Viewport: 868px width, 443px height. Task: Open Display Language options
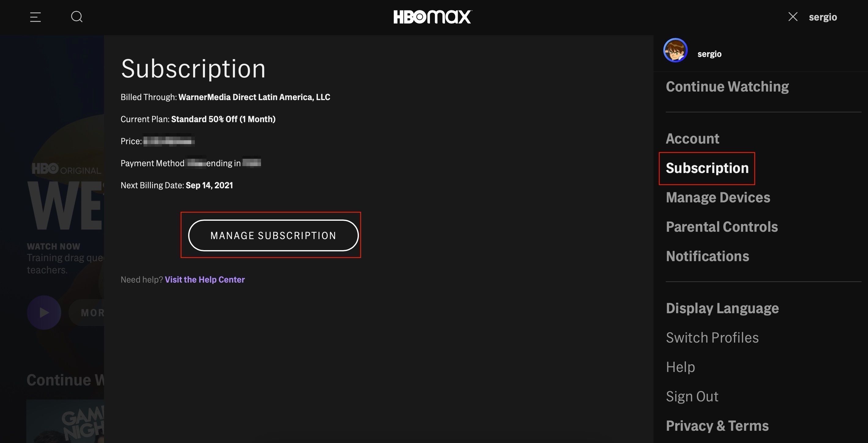pyautogui.click(x=722, y=308)
